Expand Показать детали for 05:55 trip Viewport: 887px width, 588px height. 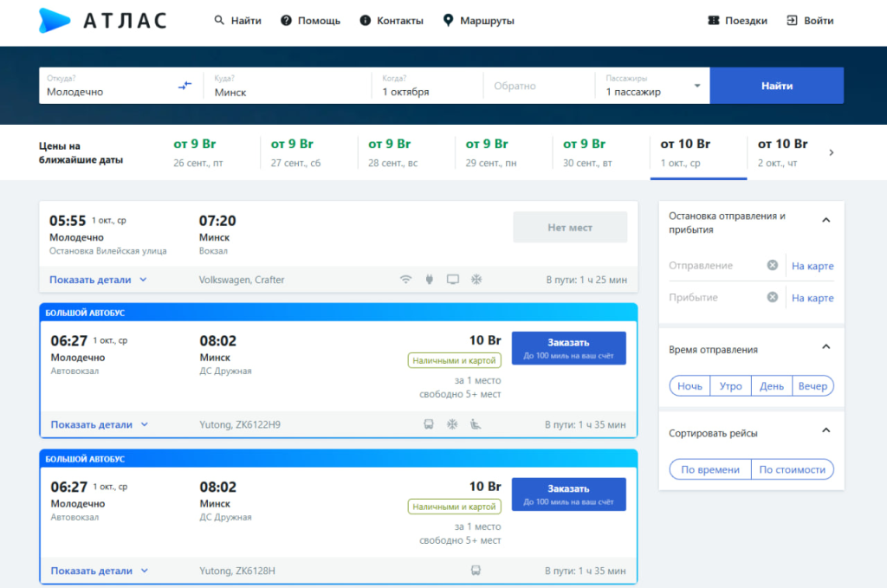point(98,280)
